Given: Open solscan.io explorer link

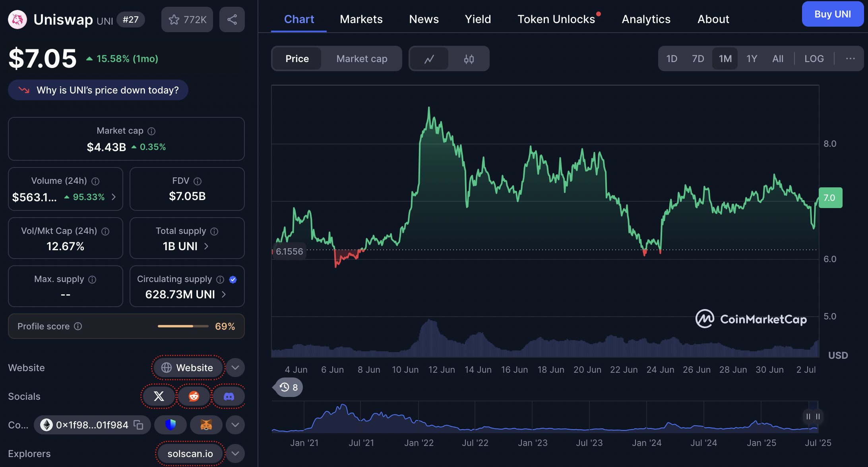Looking at the screenshot, I should [x=190, y=453].
